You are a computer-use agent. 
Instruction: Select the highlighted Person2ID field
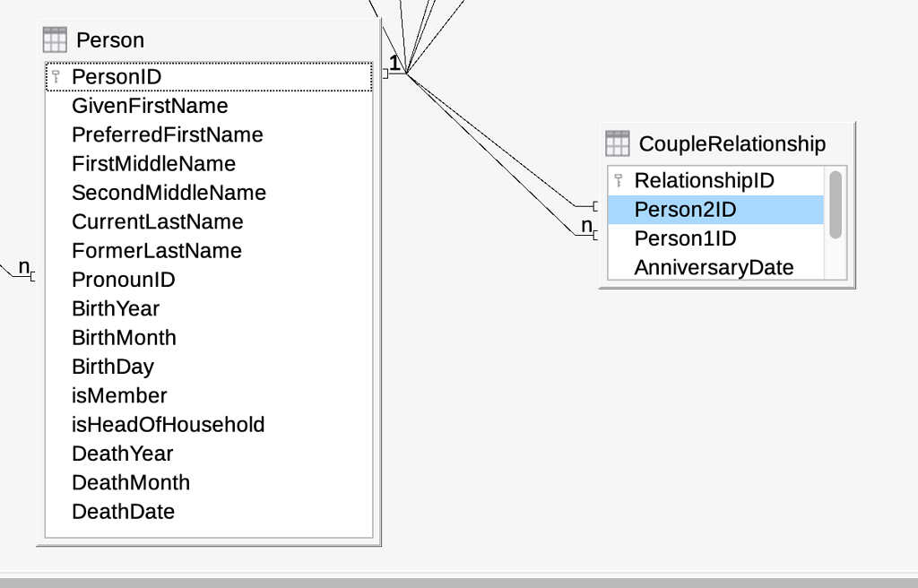pos(685,210)
